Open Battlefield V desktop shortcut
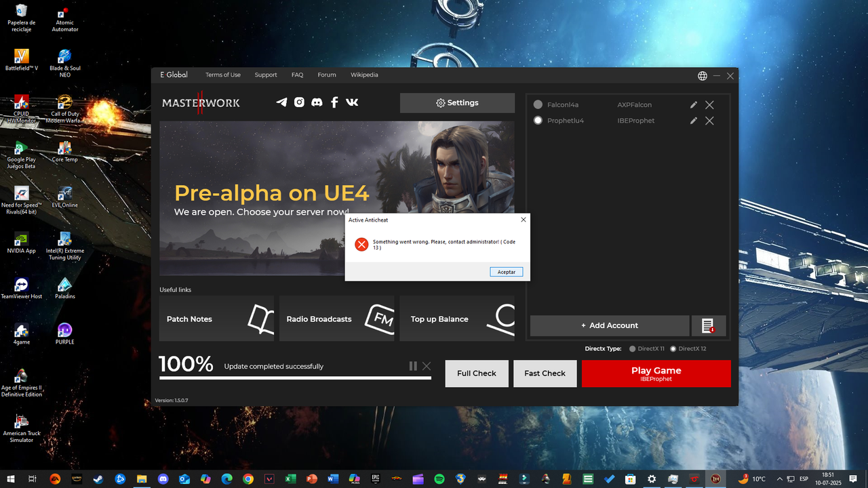This screenshot has height=488, width=868. pos(22,60)
